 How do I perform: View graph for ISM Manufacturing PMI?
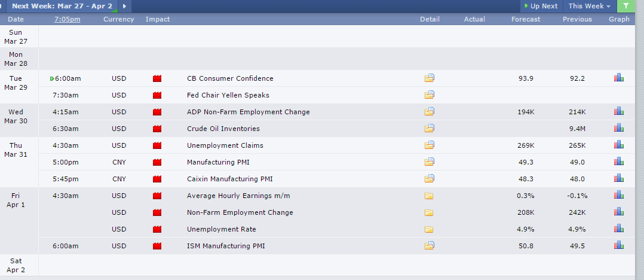click(619, 246)
